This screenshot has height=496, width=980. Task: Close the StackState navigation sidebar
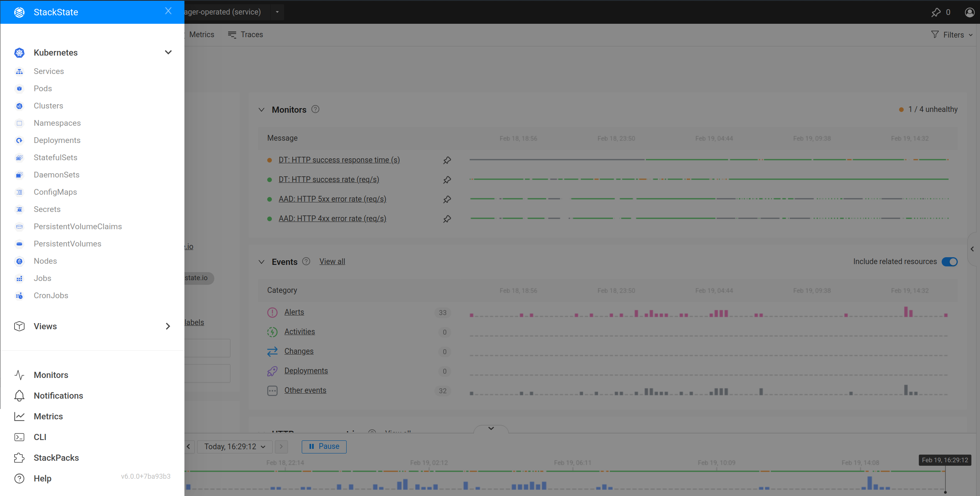[x=168, y=11]
